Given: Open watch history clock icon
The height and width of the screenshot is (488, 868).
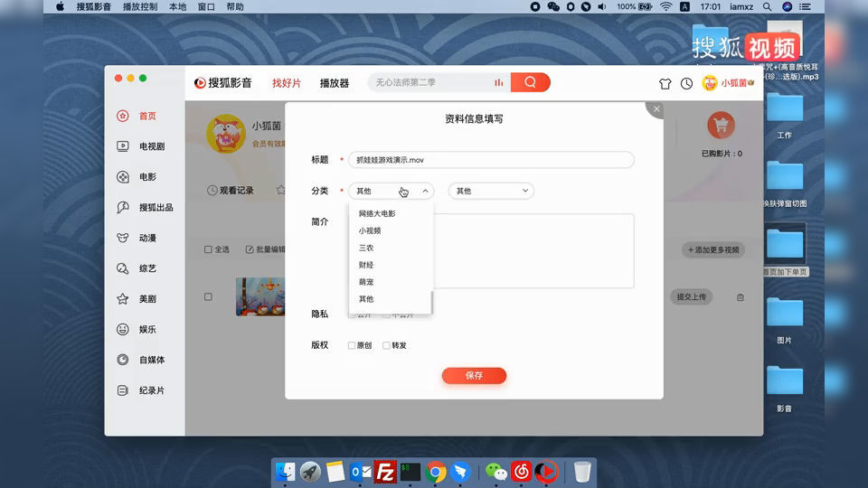Looking at the screenshot, I should 686,83.
